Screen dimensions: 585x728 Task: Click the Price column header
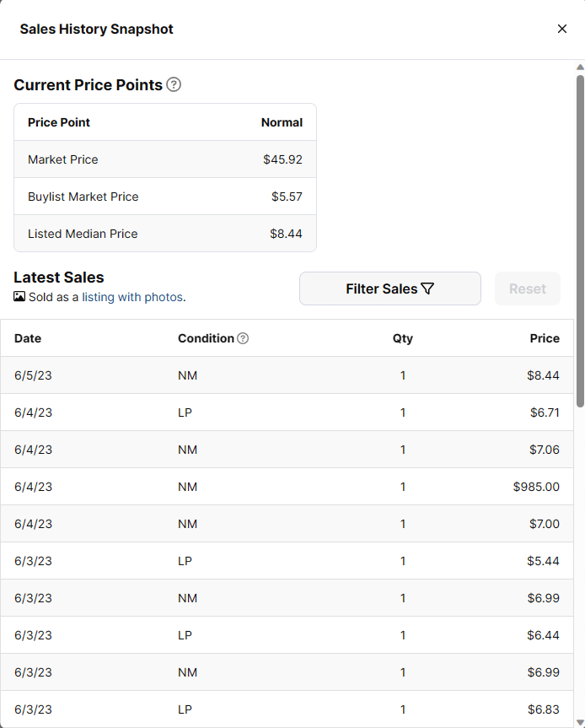544,338
